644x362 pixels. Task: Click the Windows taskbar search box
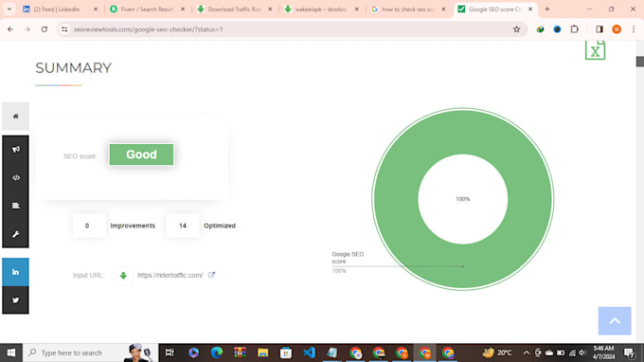coord(90,353)
